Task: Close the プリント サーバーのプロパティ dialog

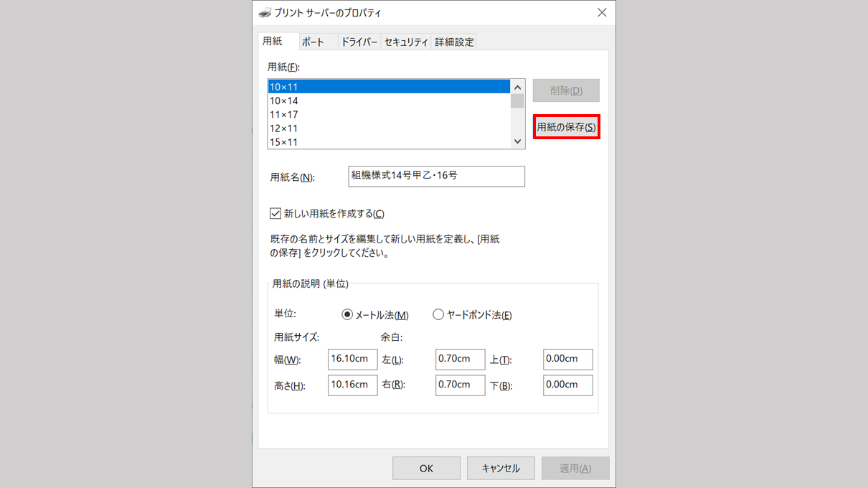Action: pyautogui.click(x=601, y=13)
